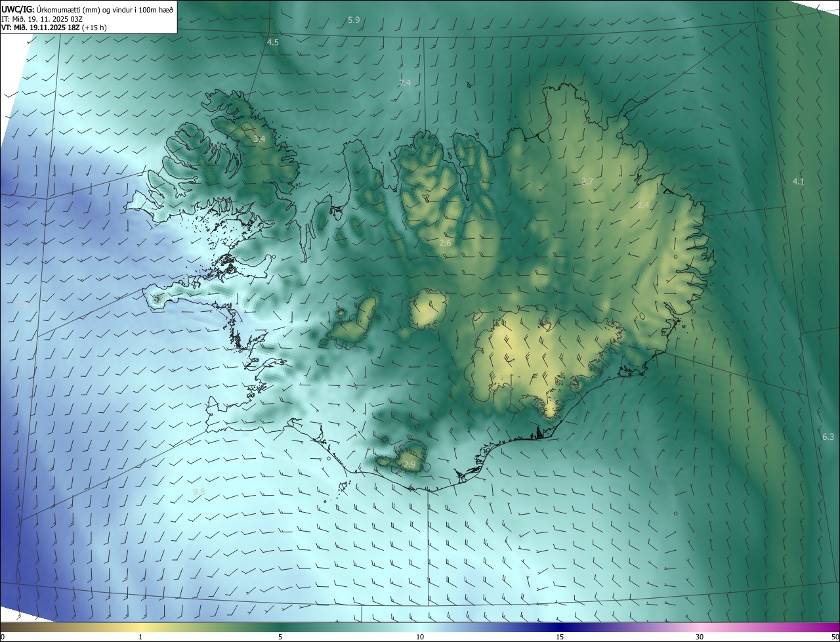
Task: Click the map title line starting with UWC/IG
Action: pos(87,9)
